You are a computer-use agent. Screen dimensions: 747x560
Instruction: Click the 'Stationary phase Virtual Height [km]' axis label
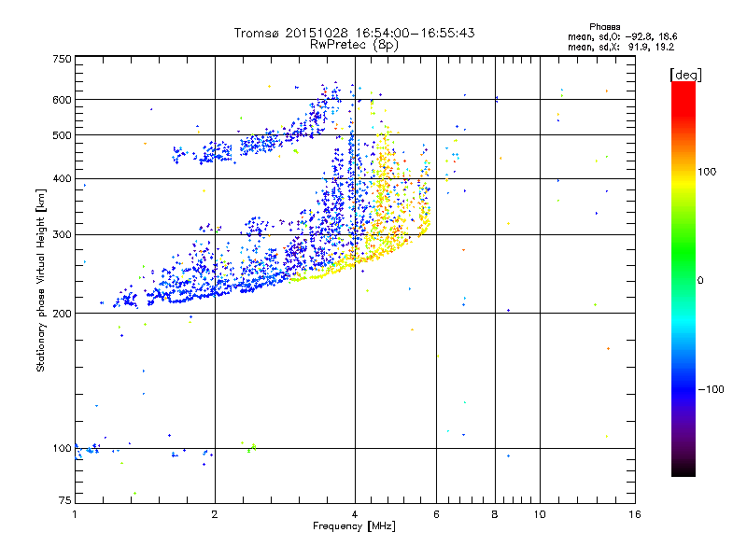coord(41,280)
